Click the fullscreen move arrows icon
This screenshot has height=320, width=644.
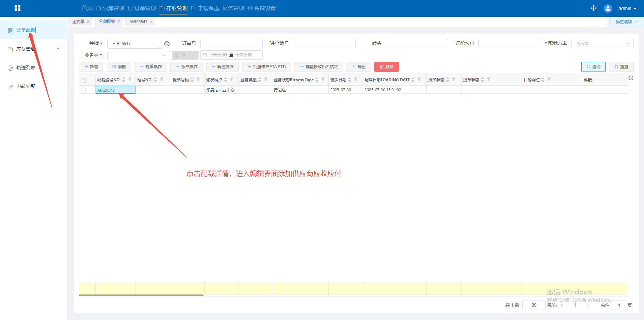point(593,8)
